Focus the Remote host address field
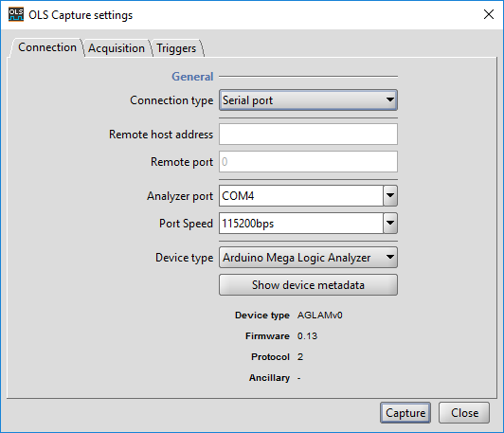504x433 pixels. point(308,134)
